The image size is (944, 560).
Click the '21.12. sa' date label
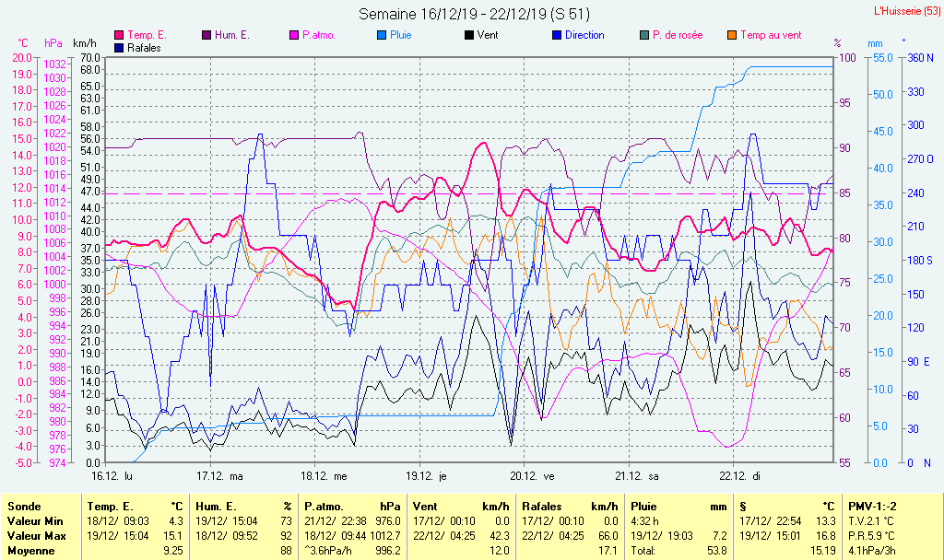tap(637, 476)
